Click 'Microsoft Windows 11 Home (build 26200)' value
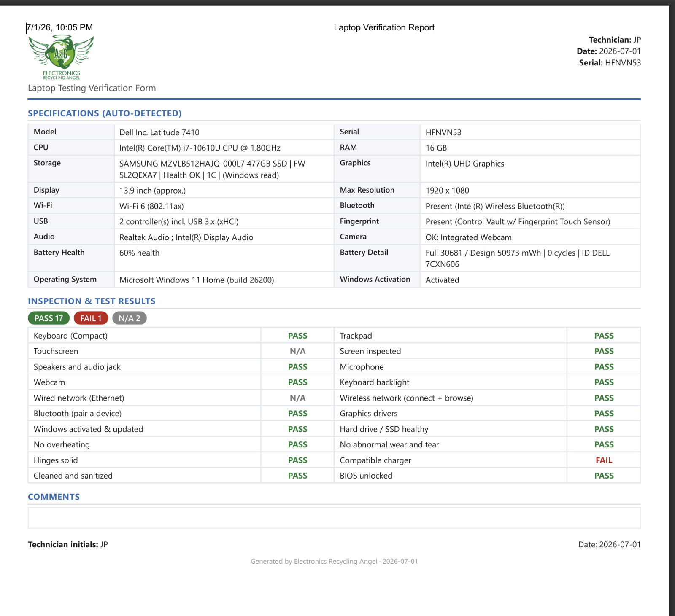The image size is (675, 616). pos(197,280)
